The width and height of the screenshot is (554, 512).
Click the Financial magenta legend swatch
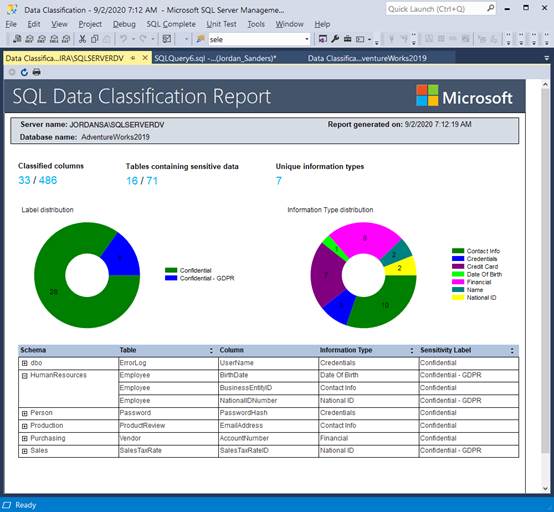(x=458, y=282)
